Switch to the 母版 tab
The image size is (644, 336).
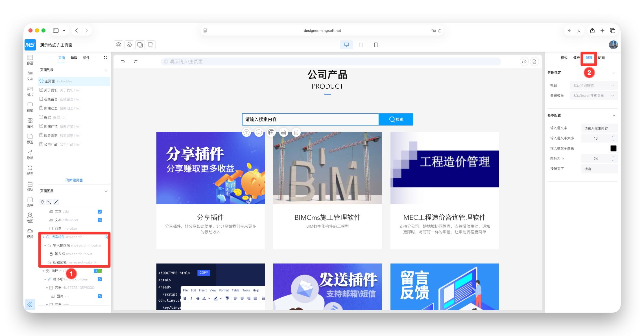point(74,58)
